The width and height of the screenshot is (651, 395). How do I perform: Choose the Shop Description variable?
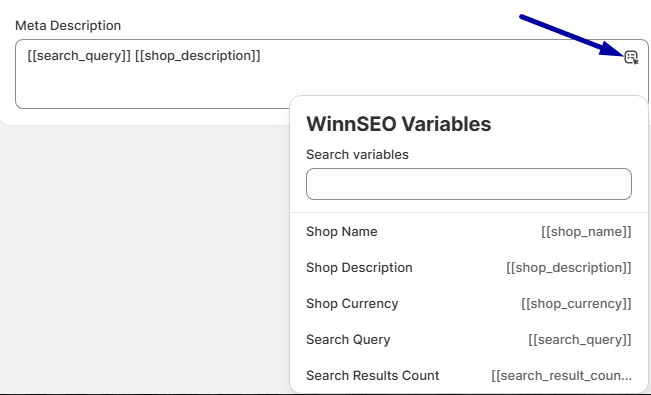pos(469,267)
